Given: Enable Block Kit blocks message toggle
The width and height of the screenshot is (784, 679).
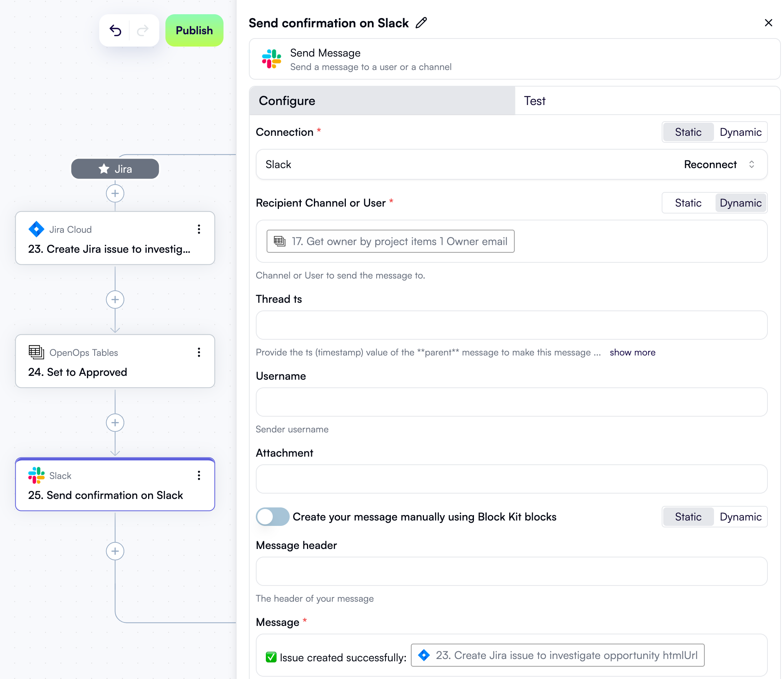Looking at the screenshot, I should point(273,517).
